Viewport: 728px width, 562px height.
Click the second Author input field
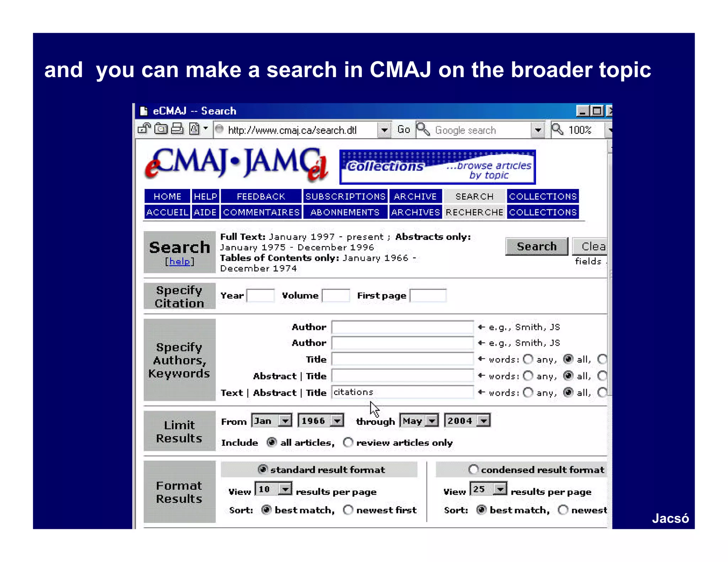coord(402,343)
